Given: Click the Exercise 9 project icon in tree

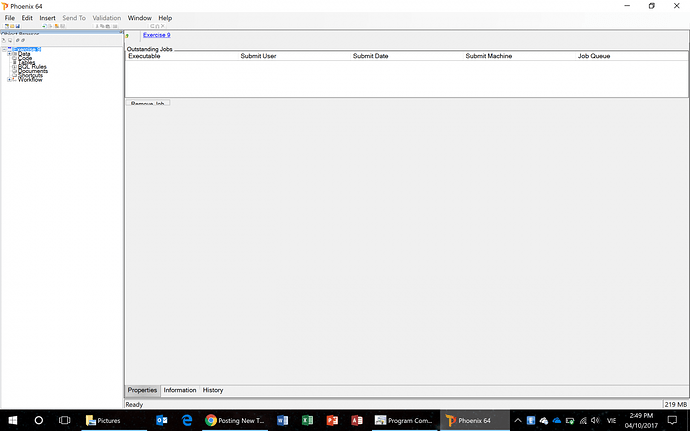Looking at the screenshot, I should click(10, 49).
